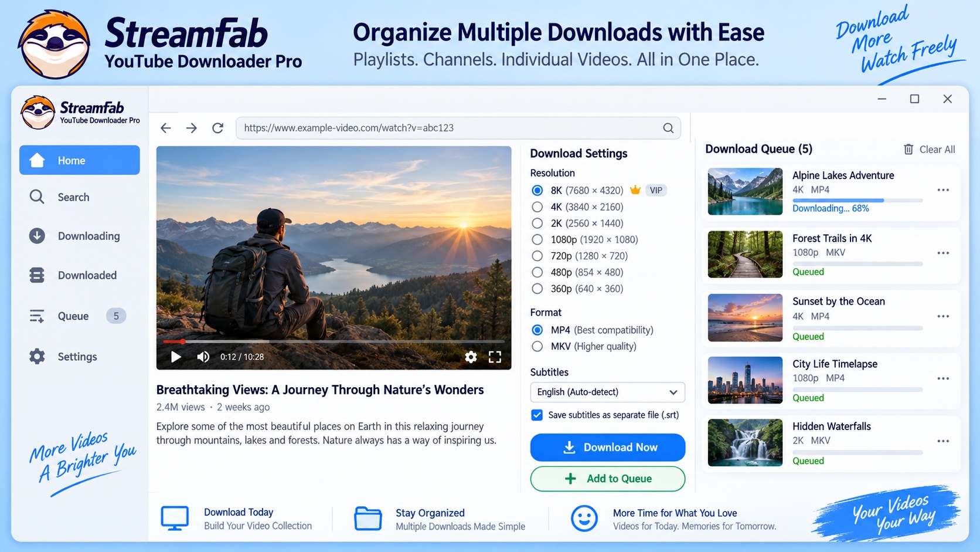The height and width of the screenshot is (552, 980).
Task: Open more options for Sunset by the Ocean
Action: 943,316
